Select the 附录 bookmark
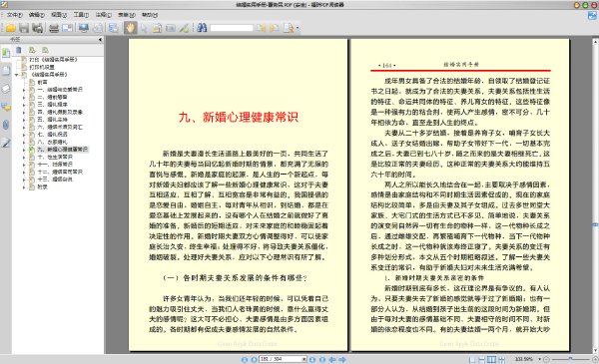 tap(42, 186)
